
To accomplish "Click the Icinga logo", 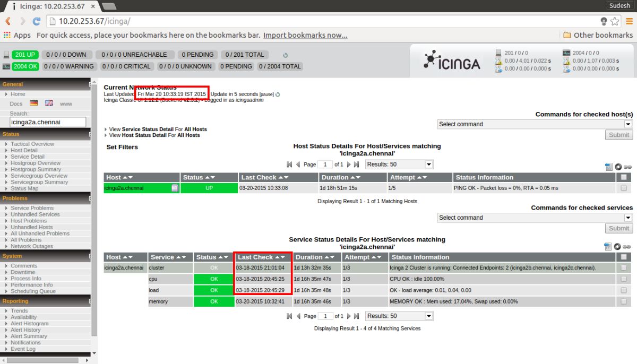I will [452, 60].
